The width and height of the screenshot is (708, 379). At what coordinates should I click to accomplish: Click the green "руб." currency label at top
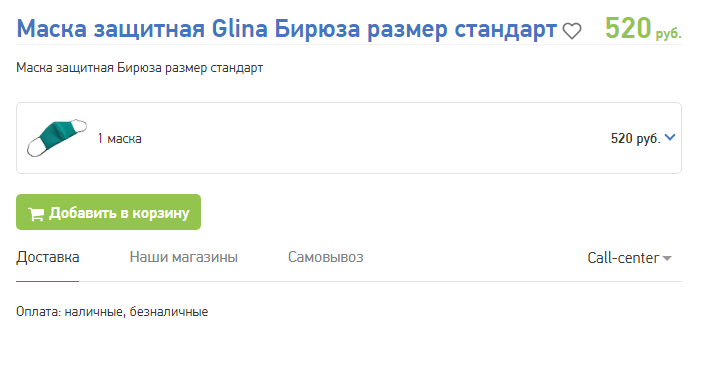click(668, 33)
